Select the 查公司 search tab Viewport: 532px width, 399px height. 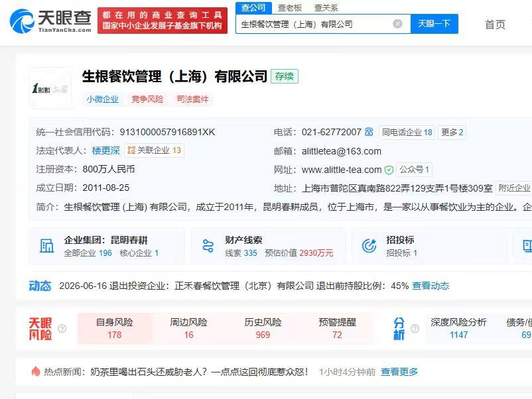[x=253, y=7]
